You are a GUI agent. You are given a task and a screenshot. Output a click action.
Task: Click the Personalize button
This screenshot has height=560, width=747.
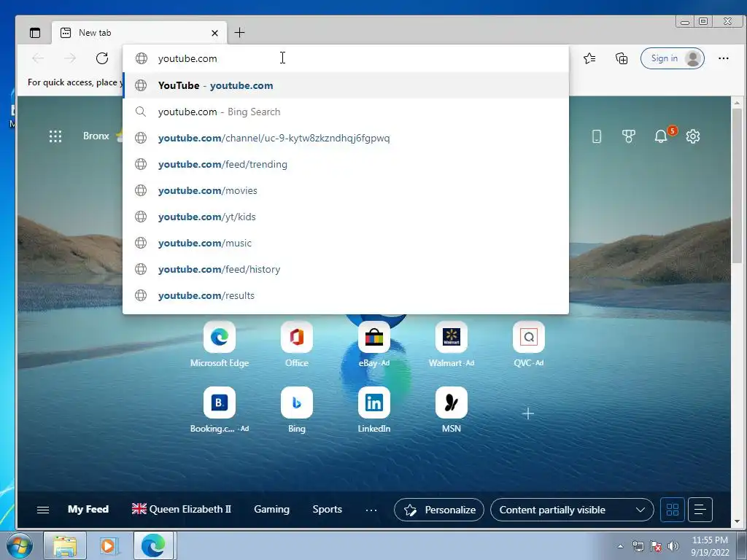click(x=439, y=510)
